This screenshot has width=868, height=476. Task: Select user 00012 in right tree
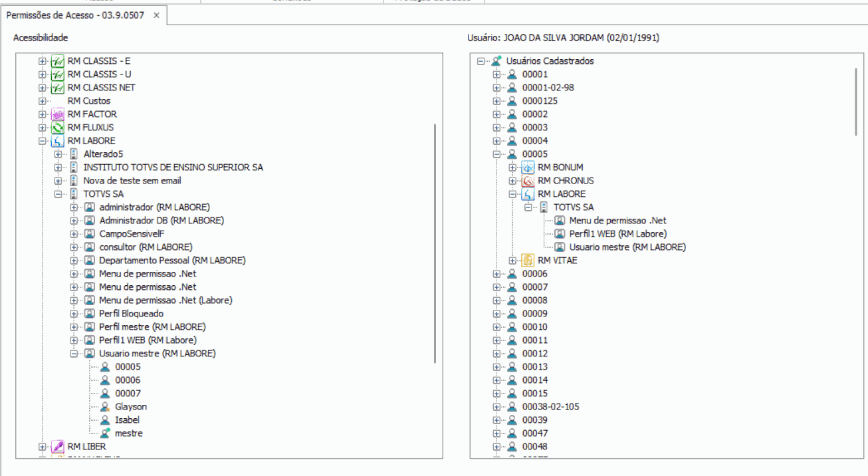pyautogui.click(x=535, y=354)
